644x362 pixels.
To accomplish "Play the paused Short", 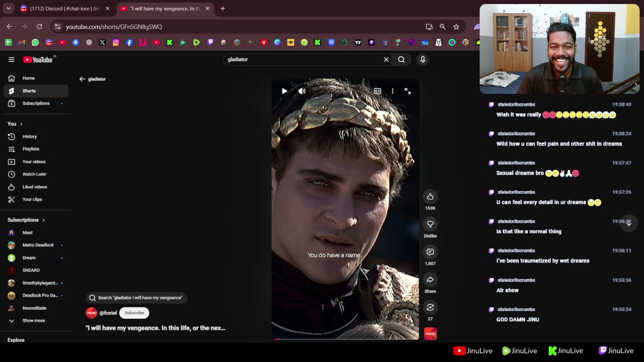I will (284, 91).
